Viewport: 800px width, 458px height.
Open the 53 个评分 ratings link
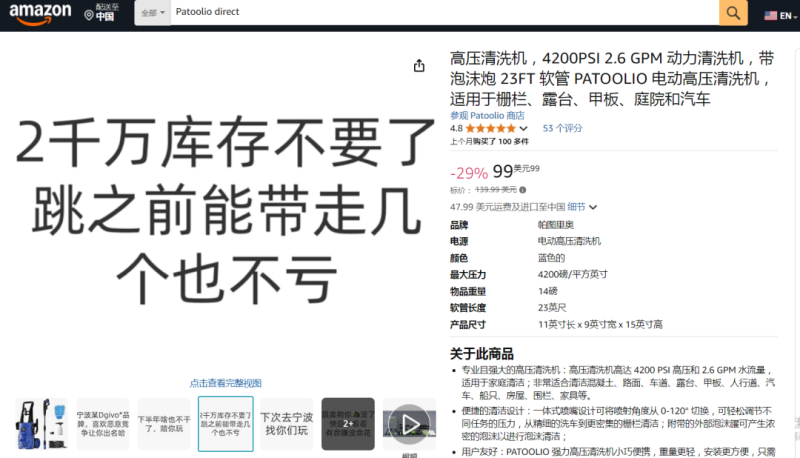coord(562,128)
